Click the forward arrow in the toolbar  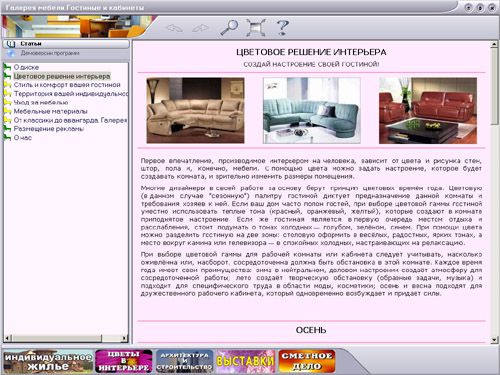coord(201,28)
